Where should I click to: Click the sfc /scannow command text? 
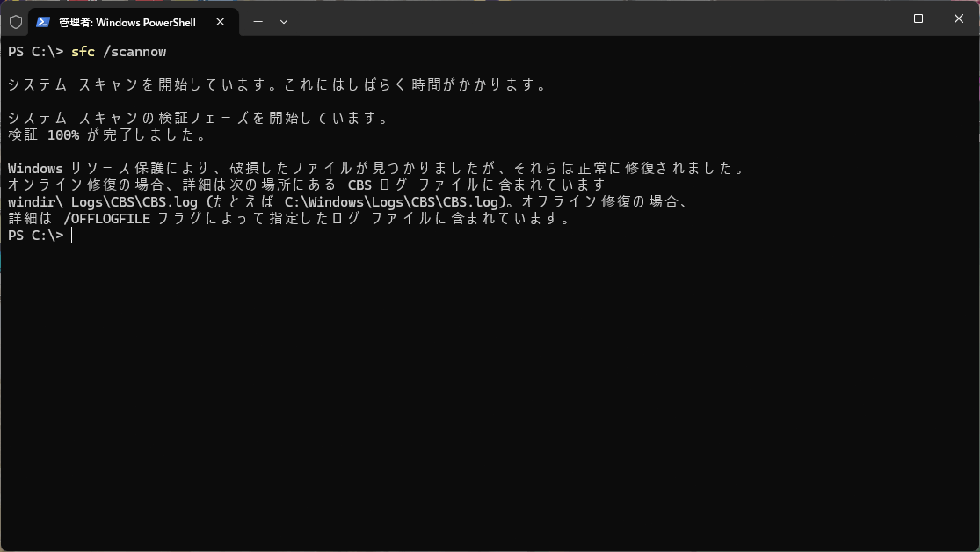coord(119,52)
